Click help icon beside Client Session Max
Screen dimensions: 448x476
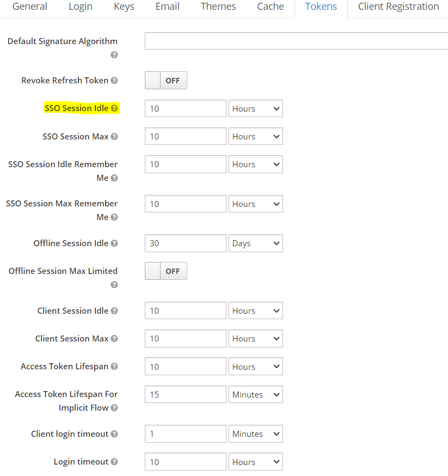(x=114, y=338)
